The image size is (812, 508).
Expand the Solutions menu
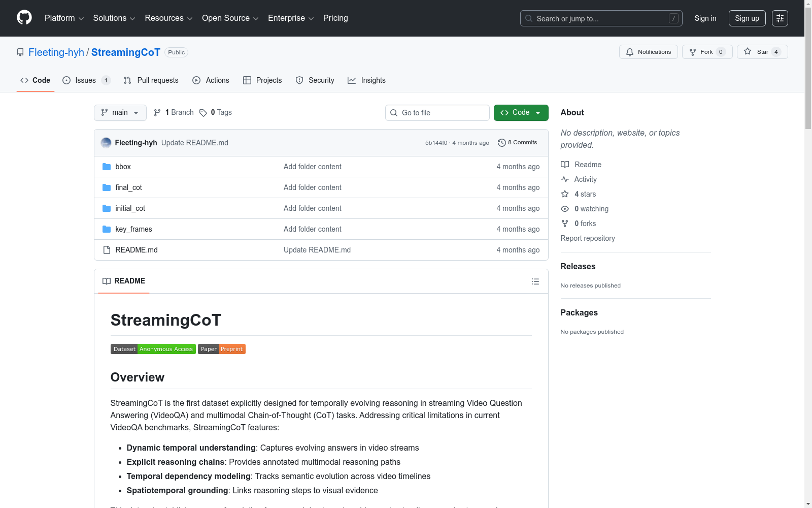[x=114, y=18]
